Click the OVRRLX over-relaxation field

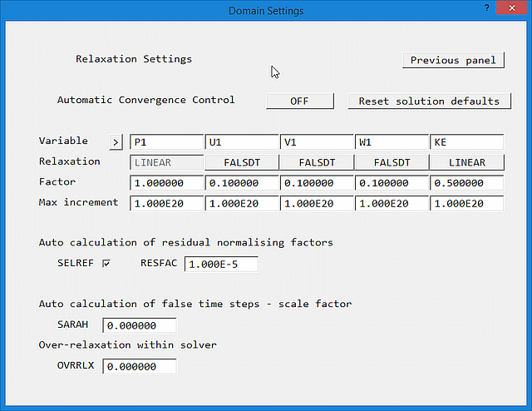click(x=140, y=366)
